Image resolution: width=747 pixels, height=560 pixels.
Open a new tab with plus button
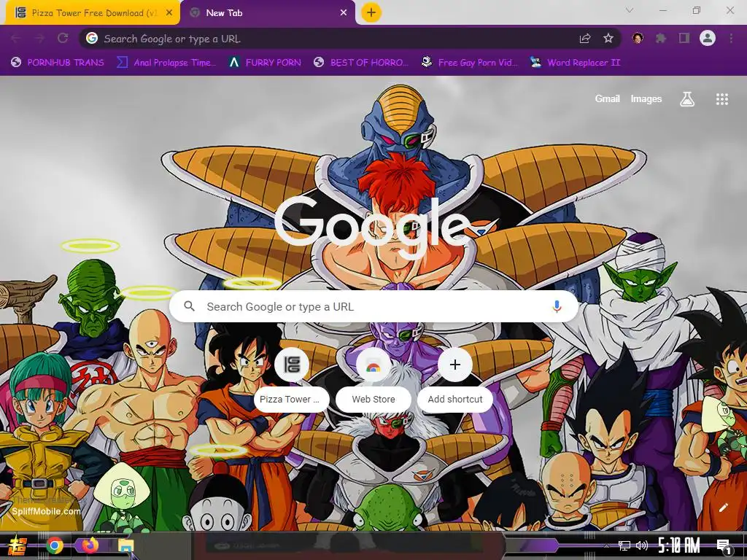pos(371,12)
